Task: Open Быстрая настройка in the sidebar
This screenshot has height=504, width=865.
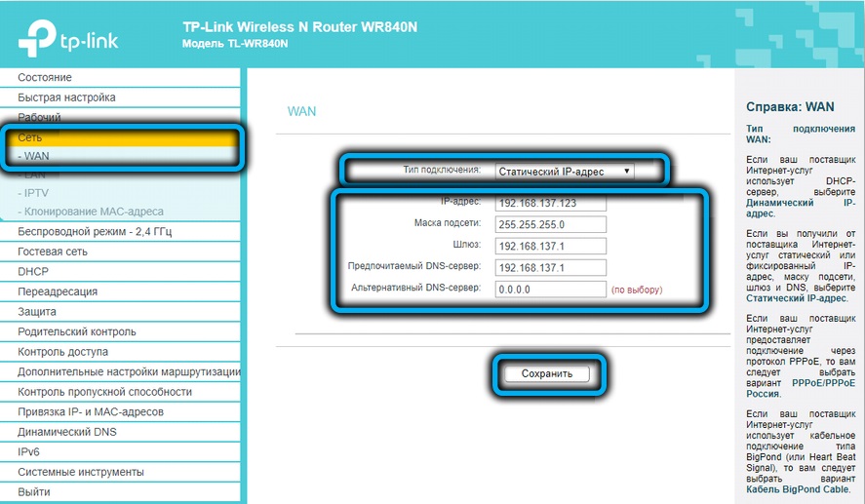Action: [x=120, y=97]
